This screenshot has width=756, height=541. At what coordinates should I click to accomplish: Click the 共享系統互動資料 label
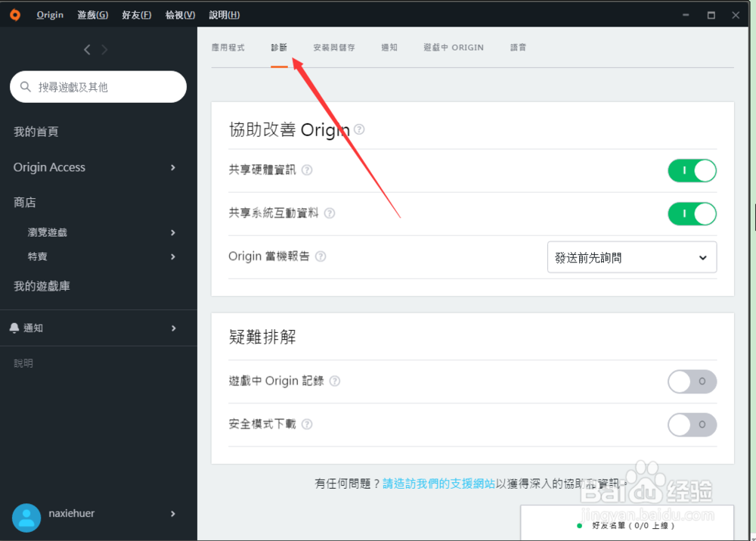click(274, 213)
